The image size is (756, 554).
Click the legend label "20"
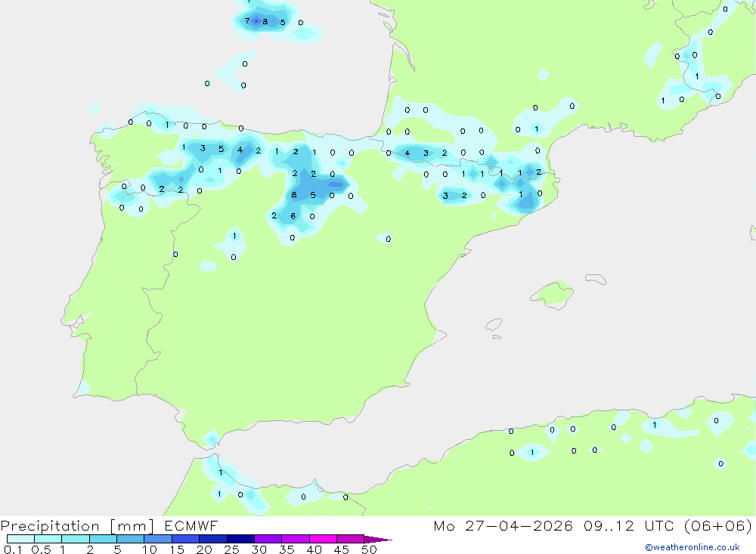coord(204,549)
